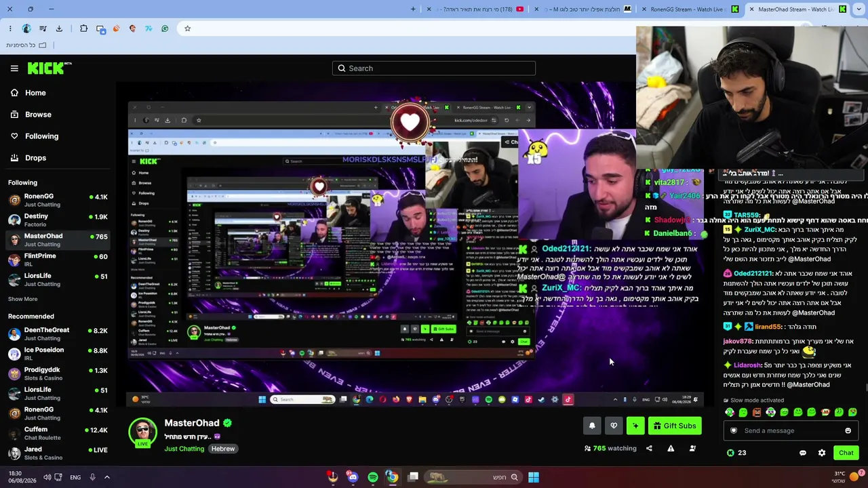The width and height of the screenshot is (868, 488).
Task: Open the system volume control
Action: coord(47,477)
